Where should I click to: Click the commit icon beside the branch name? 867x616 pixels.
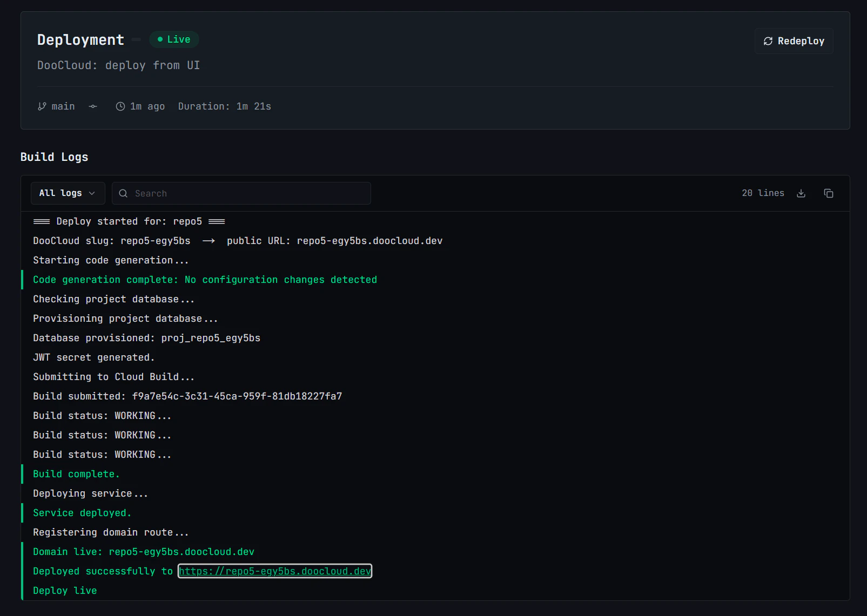(92, 106)
